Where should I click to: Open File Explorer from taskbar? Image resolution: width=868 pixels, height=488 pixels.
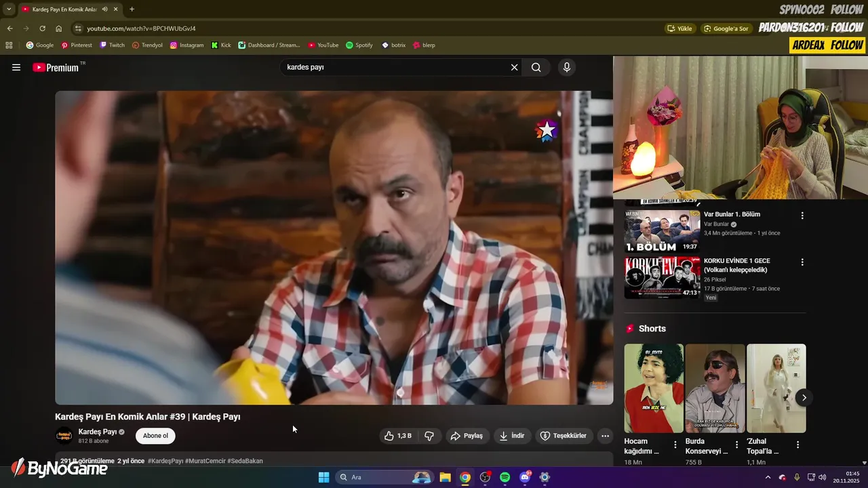[x=445, y=477]
